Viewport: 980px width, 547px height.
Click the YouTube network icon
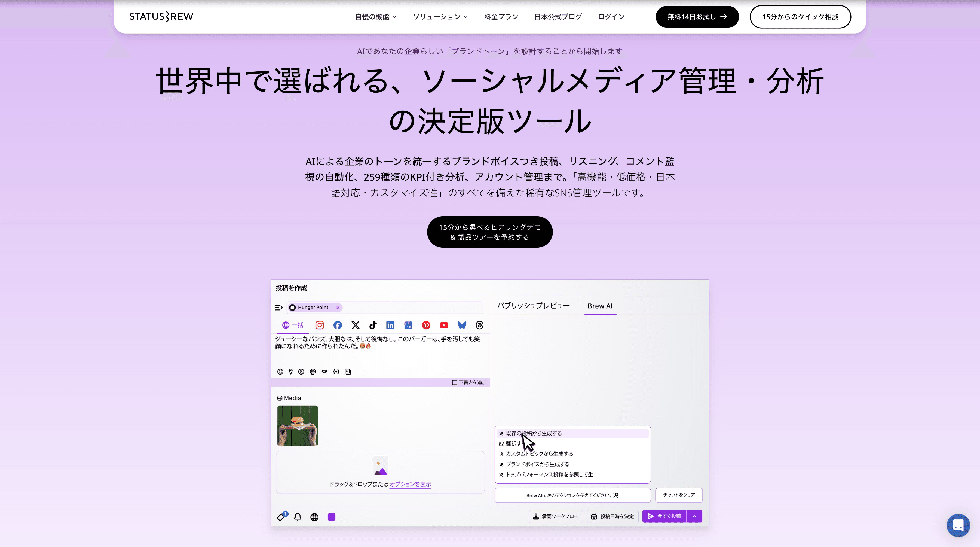(x=444, y=325)
